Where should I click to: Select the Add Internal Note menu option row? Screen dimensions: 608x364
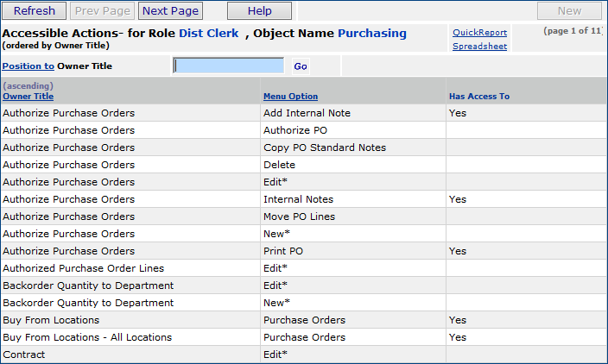(x=307, y=113)
